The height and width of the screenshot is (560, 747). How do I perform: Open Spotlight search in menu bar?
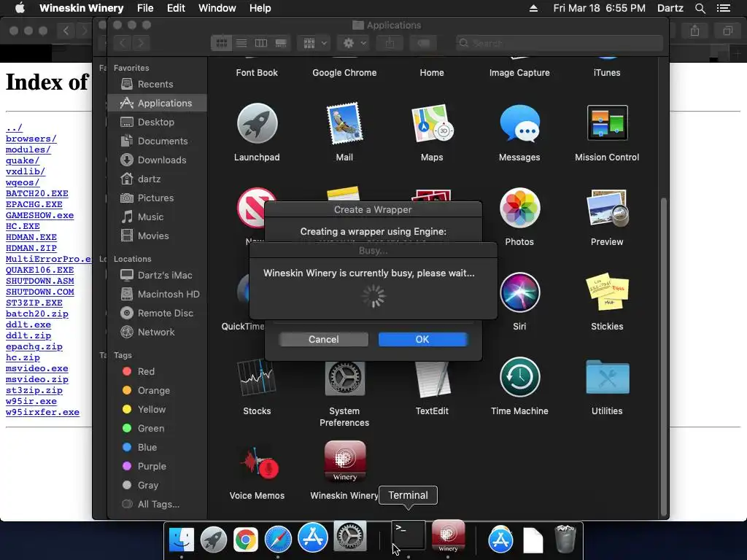[700, 8]
